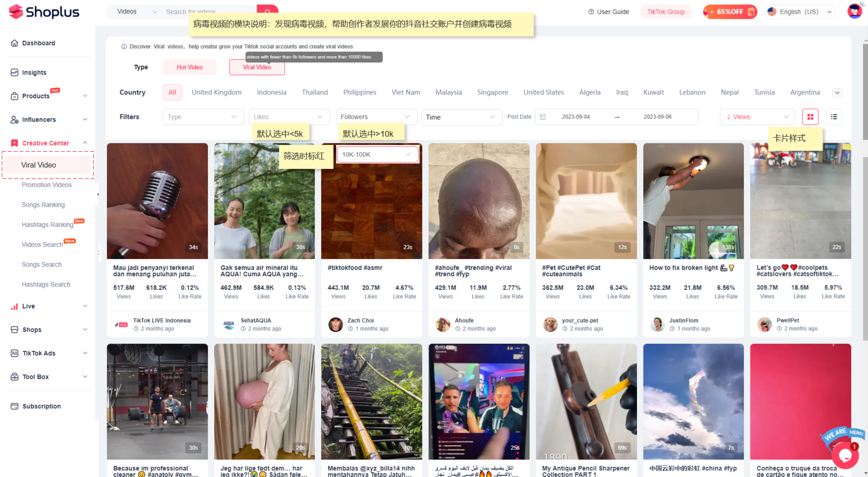Open the User Guide link
868x477 pixels.
(612, 12)
